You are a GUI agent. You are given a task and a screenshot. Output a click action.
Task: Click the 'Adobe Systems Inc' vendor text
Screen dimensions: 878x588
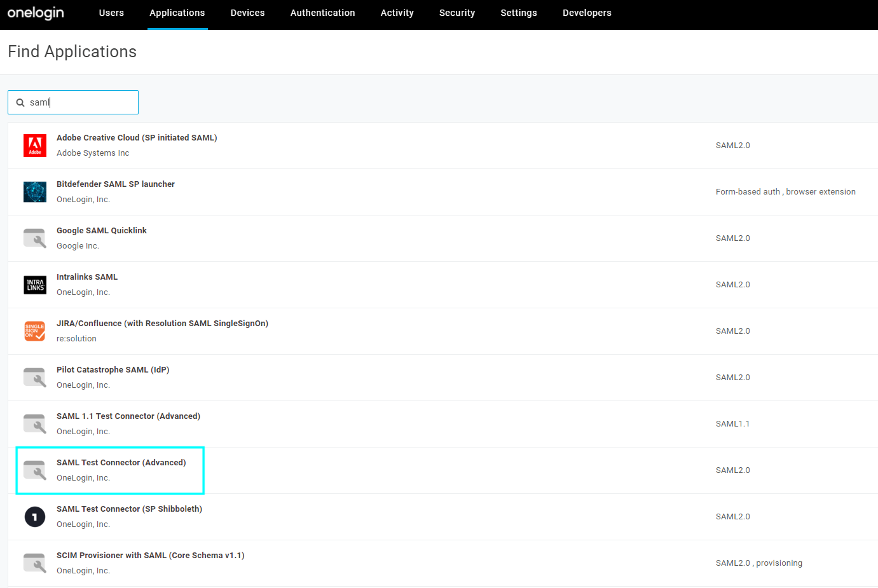tap(93, 153)
